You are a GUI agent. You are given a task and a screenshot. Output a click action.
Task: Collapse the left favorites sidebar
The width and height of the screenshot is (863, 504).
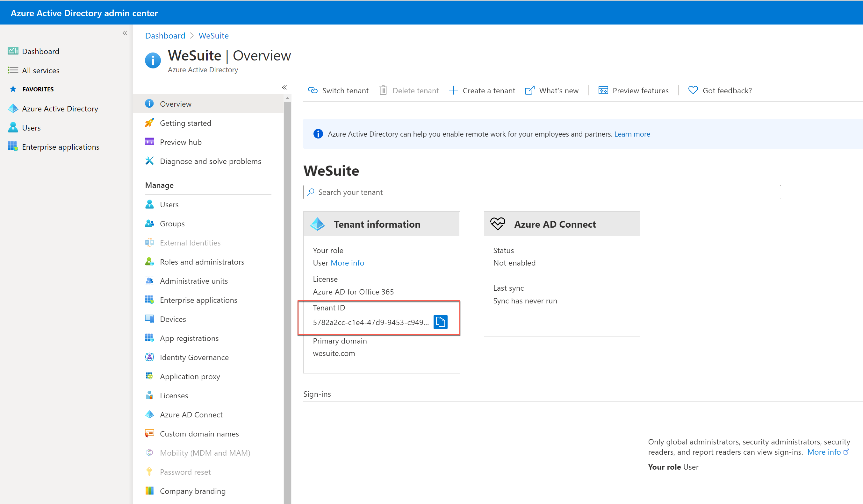(x=125, y=33)
